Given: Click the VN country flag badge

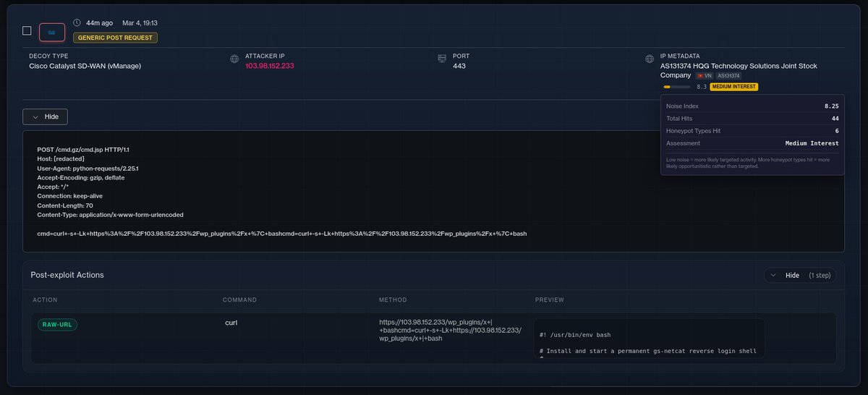Looking at the screenshot, I should 705,76.
